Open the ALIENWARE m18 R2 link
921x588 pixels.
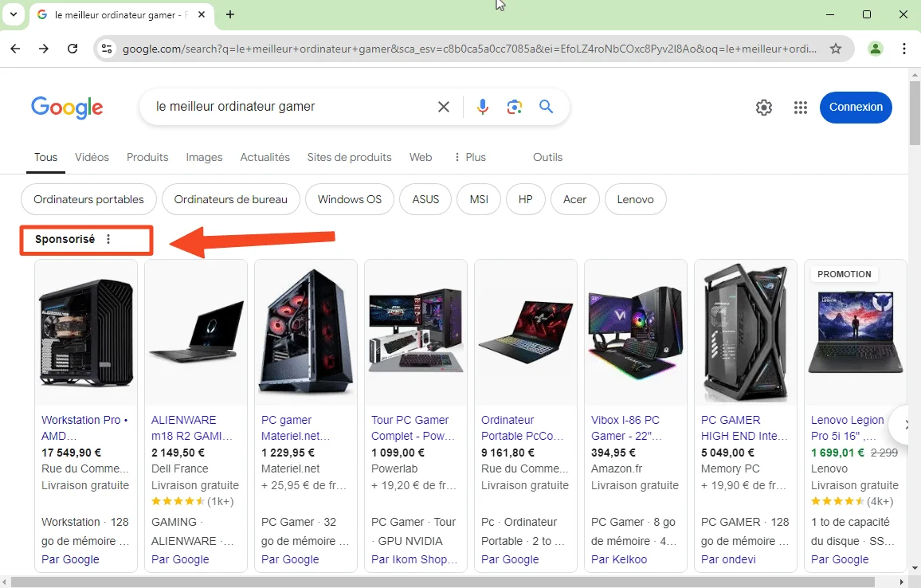coord(192,428)
